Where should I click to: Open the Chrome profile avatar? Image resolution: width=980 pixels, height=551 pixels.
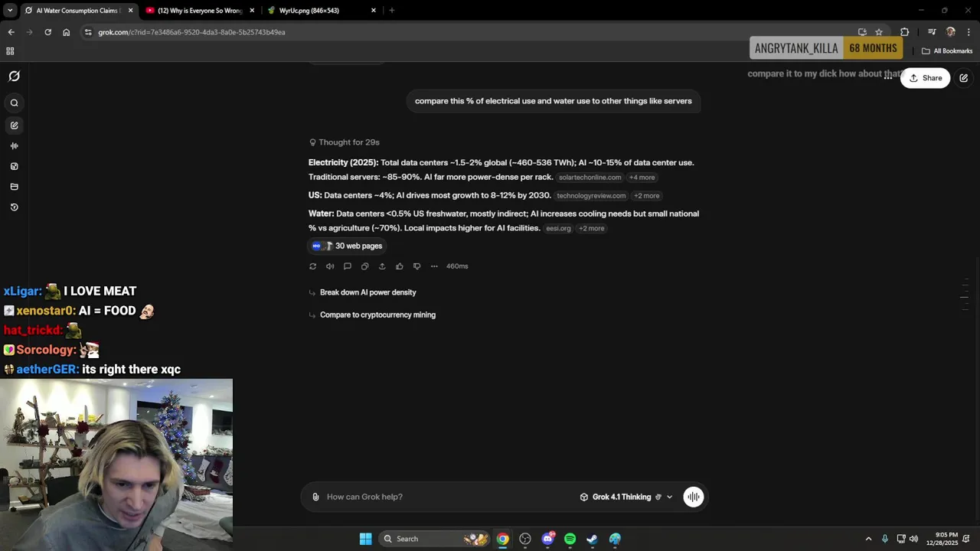pyautogui.click(x=951, y=32)
